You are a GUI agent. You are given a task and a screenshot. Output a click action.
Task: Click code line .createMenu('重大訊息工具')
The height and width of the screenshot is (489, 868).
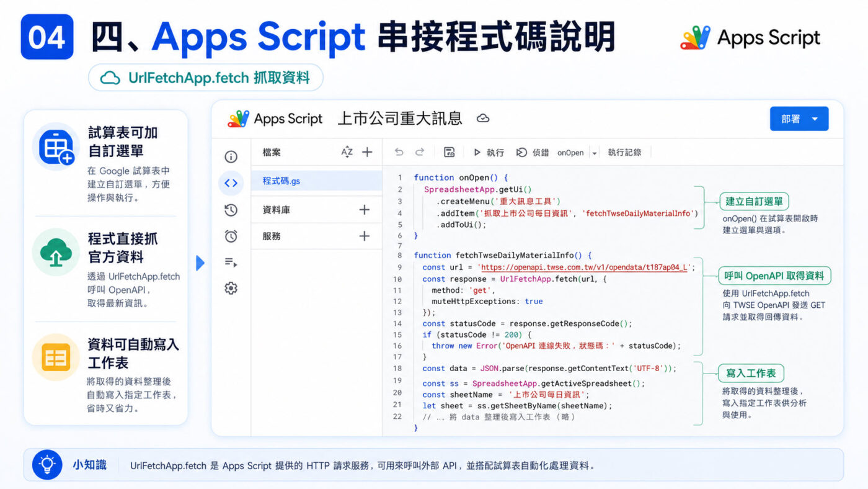tap(498, 201)
